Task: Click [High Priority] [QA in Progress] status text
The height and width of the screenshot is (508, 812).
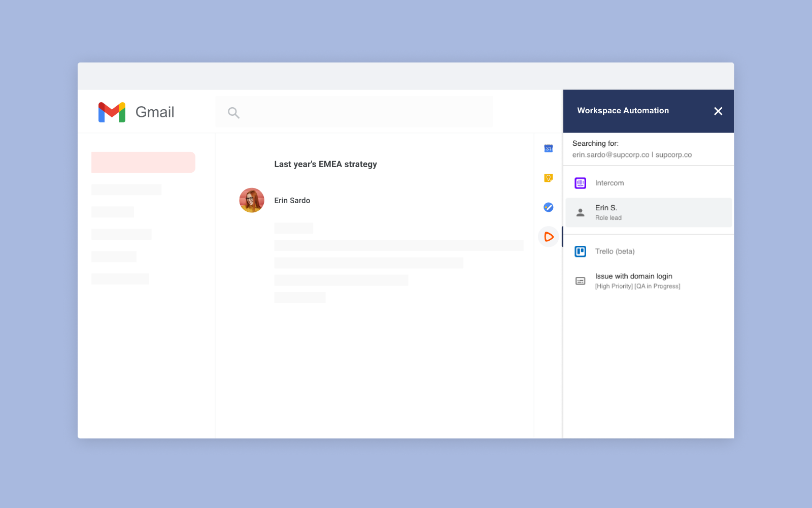Action: point(638,287)
